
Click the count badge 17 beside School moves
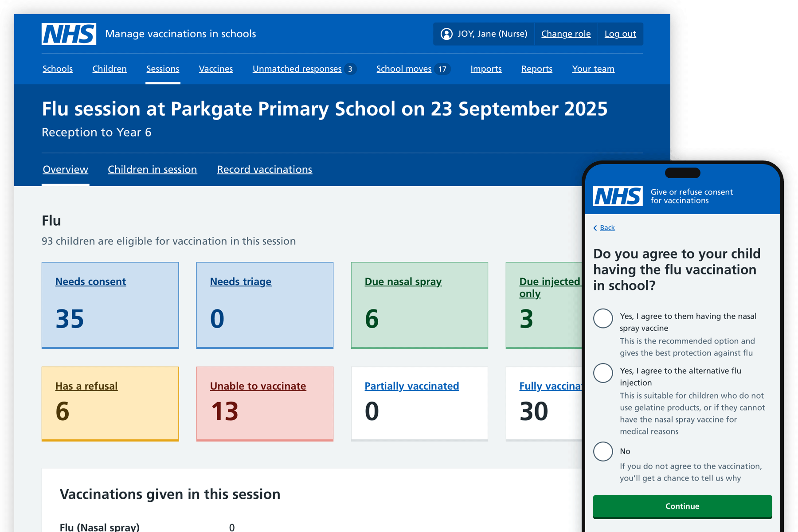(442, 69)
